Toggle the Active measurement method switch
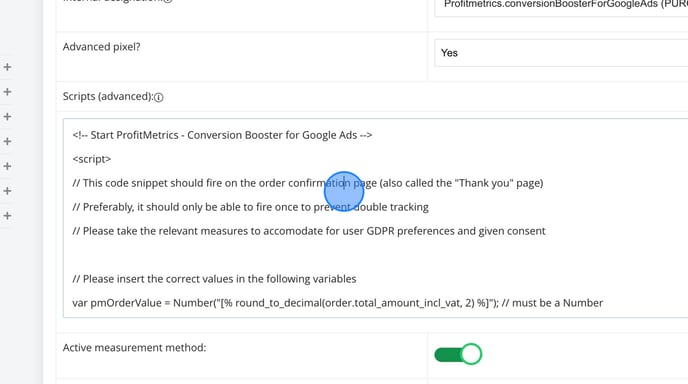 458,354
